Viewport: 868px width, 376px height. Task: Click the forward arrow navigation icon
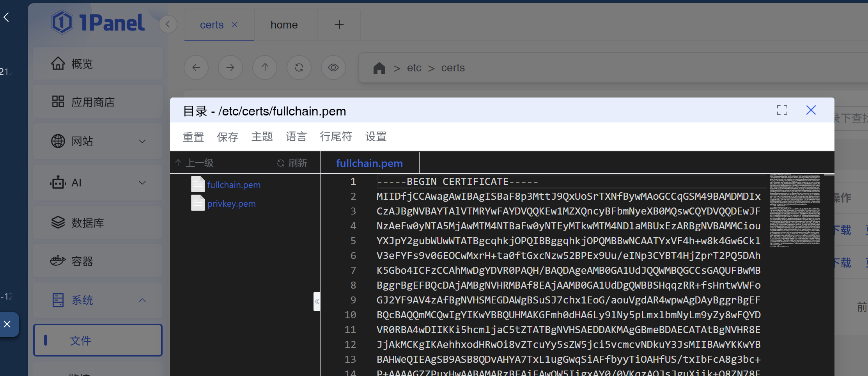tap(230, 67)
